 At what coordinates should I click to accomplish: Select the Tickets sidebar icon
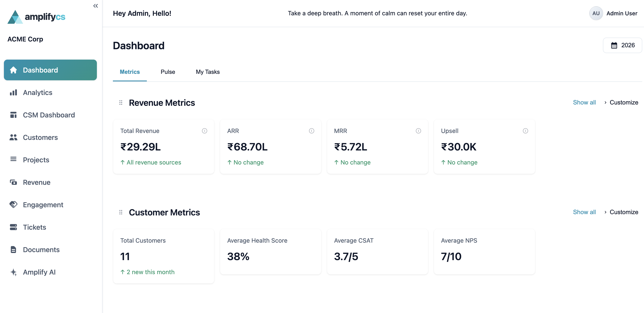(13, 227)
